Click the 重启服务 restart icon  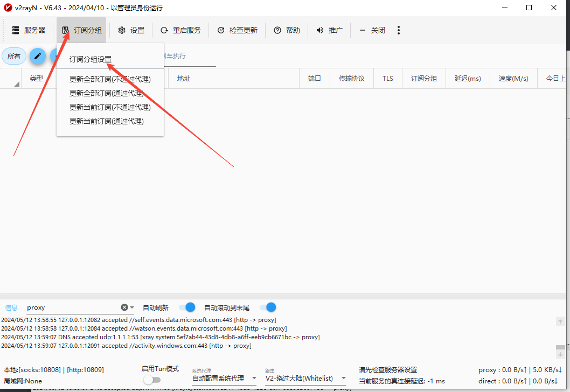(x=164, y=30)
